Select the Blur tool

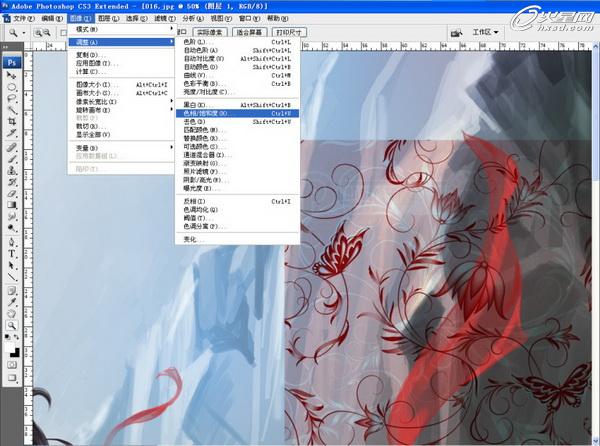(11, 216)
